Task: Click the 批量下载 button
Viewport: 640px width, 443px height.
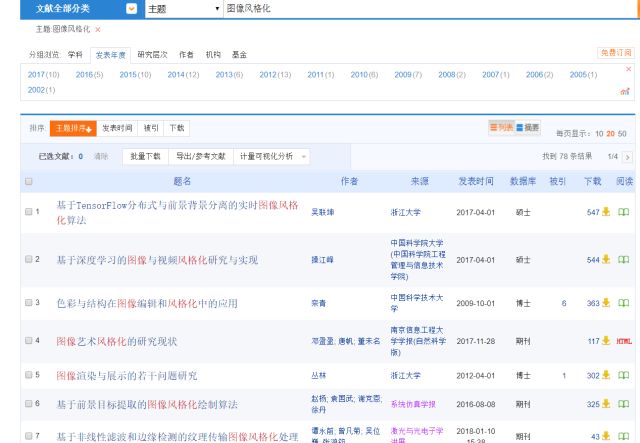Action: [x=145, y=156]
